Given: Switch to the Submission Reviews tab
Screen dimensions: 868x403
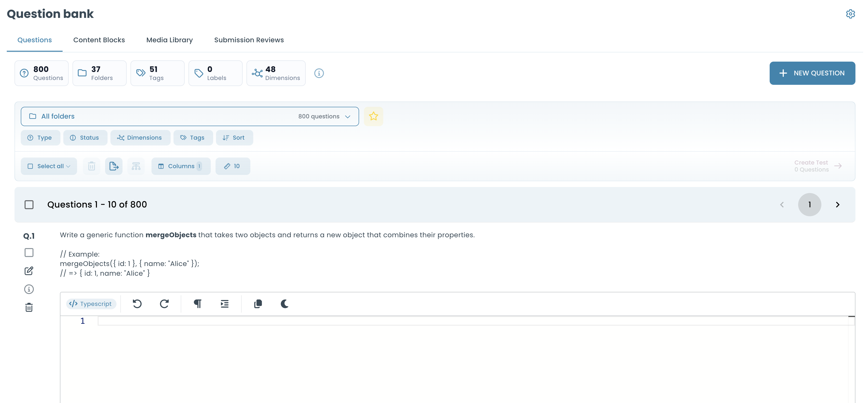Looking at the screenshot, I should click(249, 40).
